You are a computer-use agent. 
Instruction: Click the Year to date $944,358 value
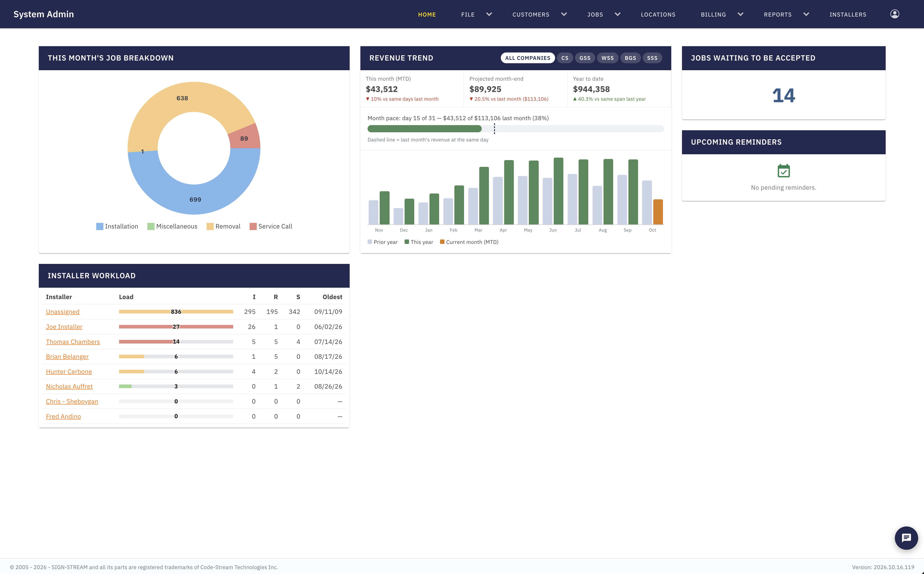click(x=591, y=89)
